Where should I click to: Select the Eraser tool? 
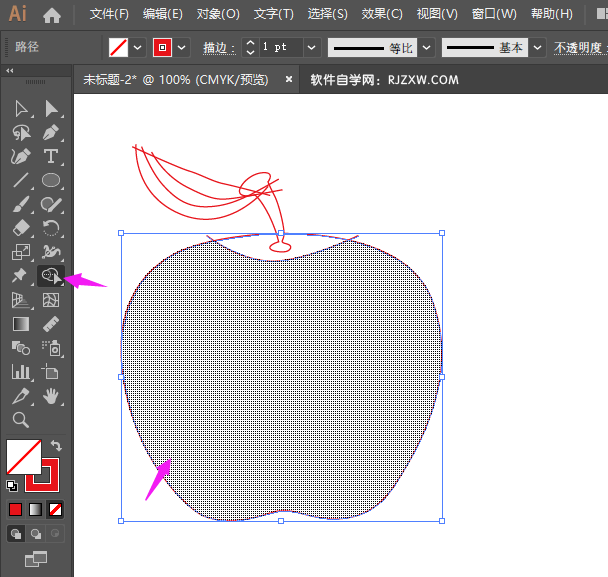pos(20,228)
